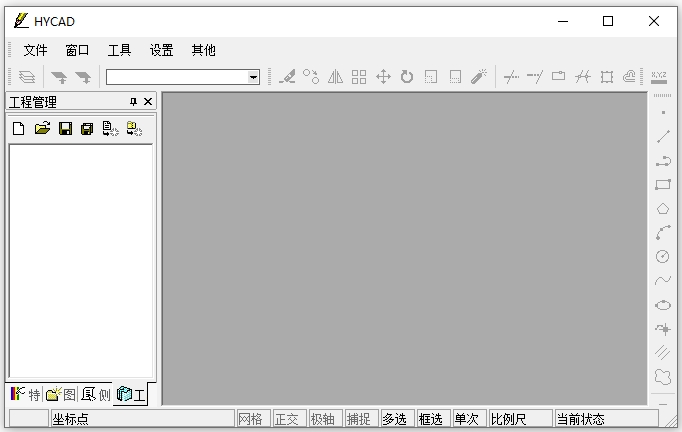Toggle 单次 single mode
The image size is (682, 432).
[470, 419]
